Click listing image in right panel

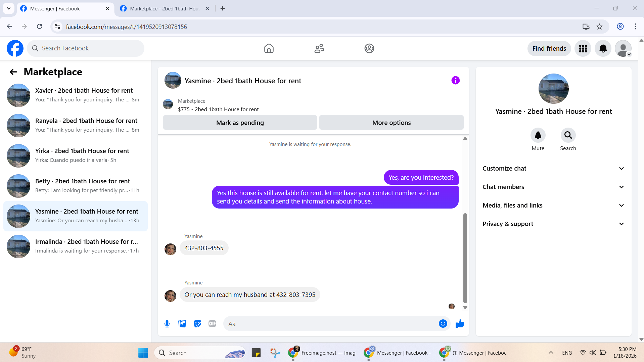tap(553, 89)
